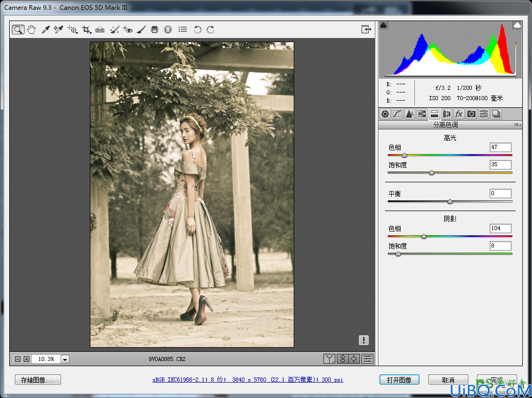Select the Zoom tool in the toolbar
This screenshot has width=532, height=398.
pos(18,29)
